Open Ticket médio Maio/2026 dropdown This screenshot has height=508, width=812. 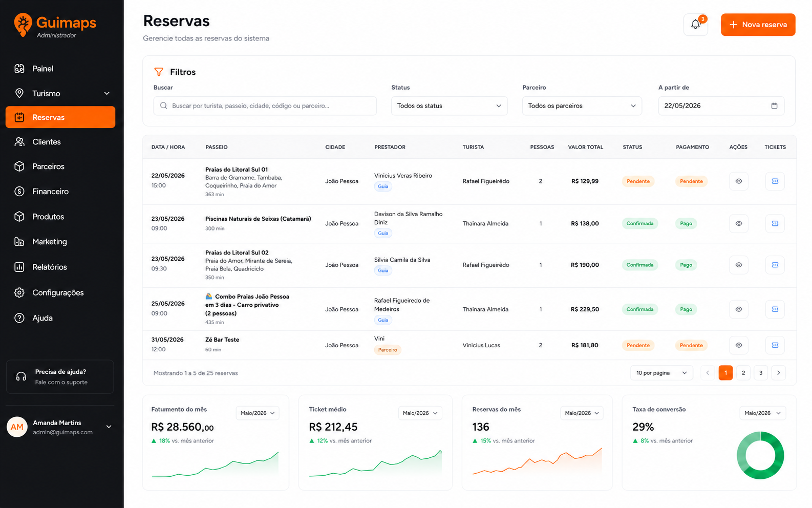[x=420, y=413]
